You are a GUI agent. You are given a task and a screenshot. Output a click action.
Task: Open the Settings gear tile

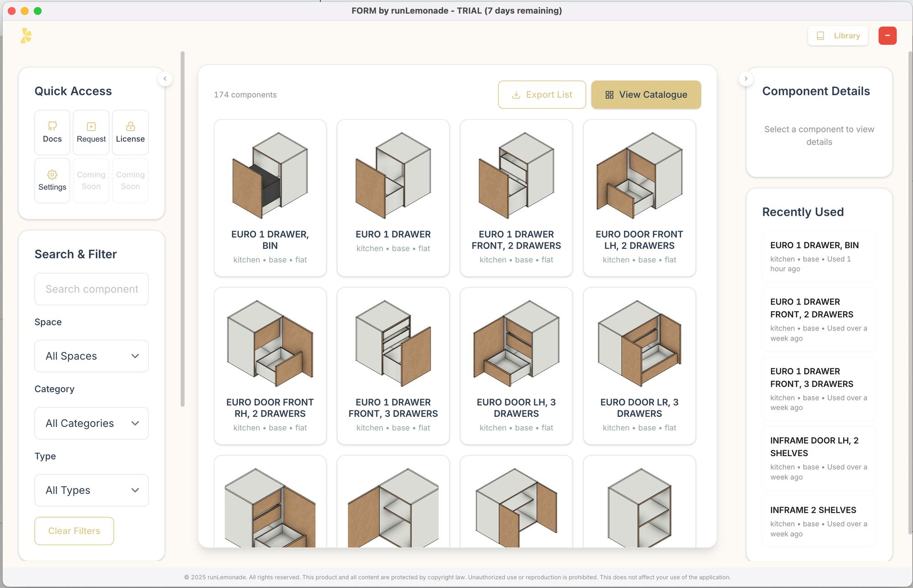coord(52,180)
